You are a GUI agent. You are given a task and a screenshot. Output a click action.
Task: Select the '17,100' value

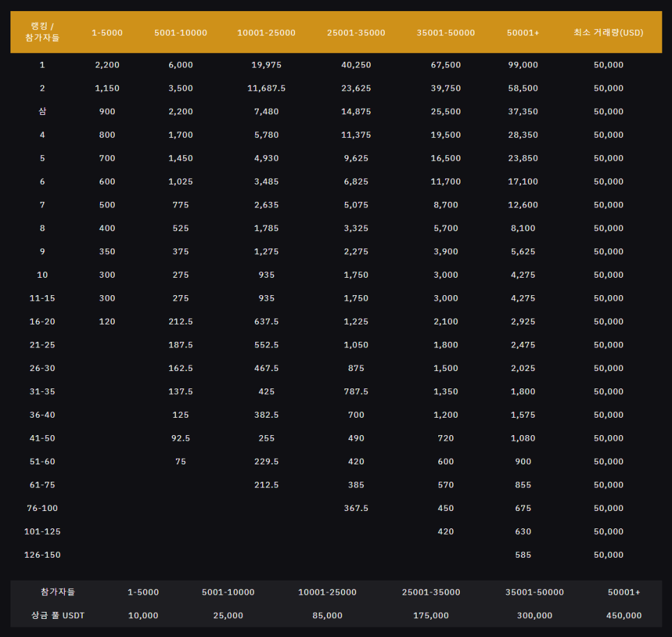(523, 182)
